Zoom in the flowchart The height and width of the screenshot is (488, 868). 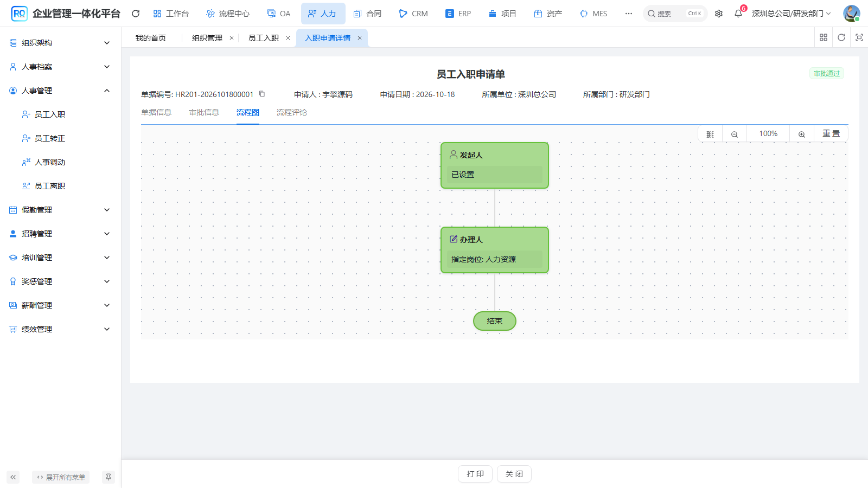(x=802, y=134)
